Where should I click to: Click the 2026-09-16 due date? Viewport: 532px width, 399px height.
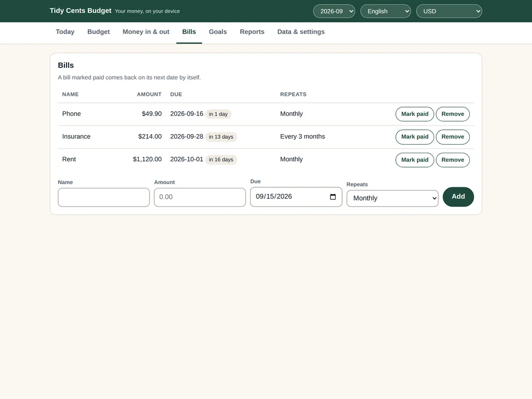coord(187,114)
